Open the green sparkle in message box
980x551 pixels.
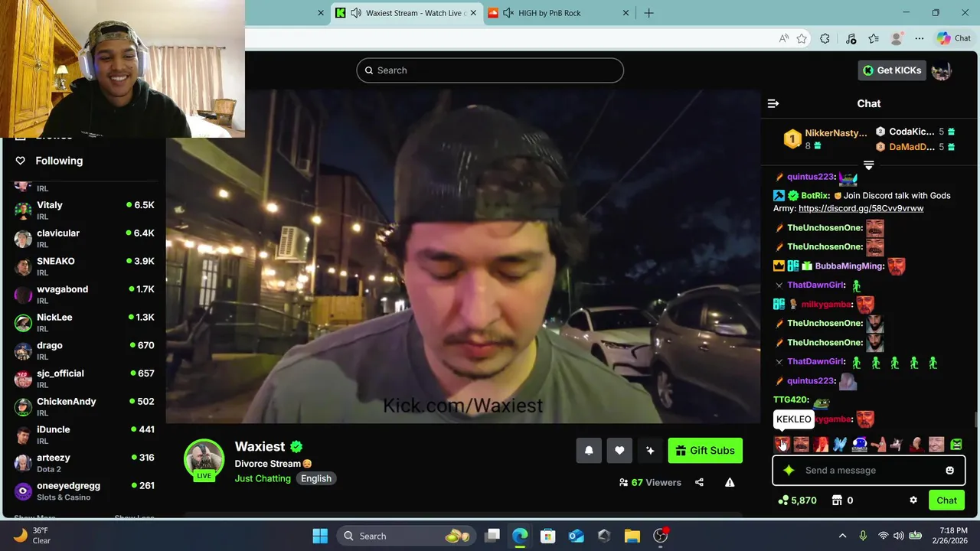tap(789, 471)
